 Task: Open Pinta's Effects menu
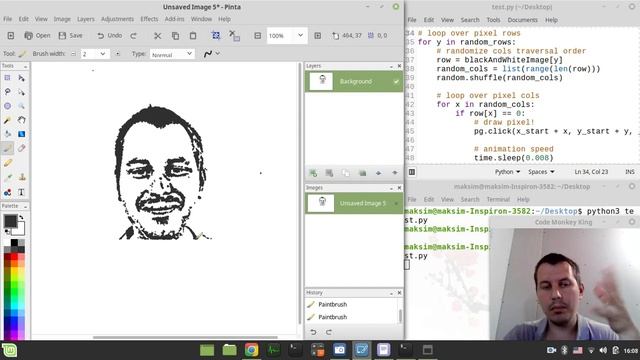tap(149, 19)
